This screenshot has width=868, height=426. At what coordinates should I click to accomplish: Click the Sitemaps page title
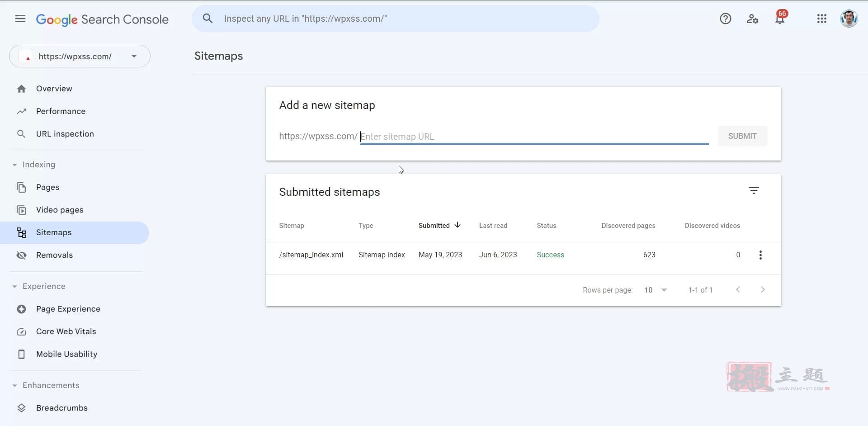click(x=219, y=56)
